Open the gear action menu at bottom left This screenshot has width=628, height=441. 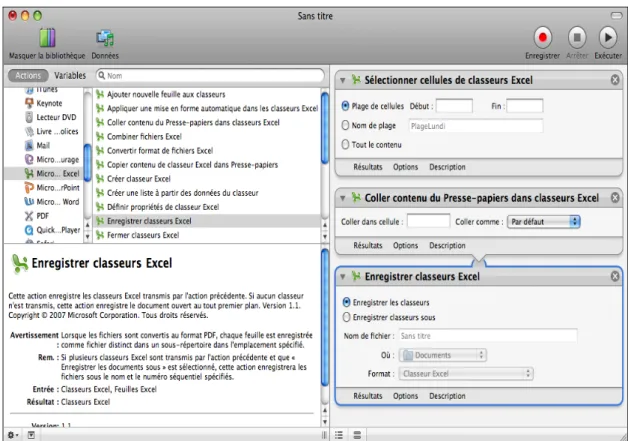(13, 435)
